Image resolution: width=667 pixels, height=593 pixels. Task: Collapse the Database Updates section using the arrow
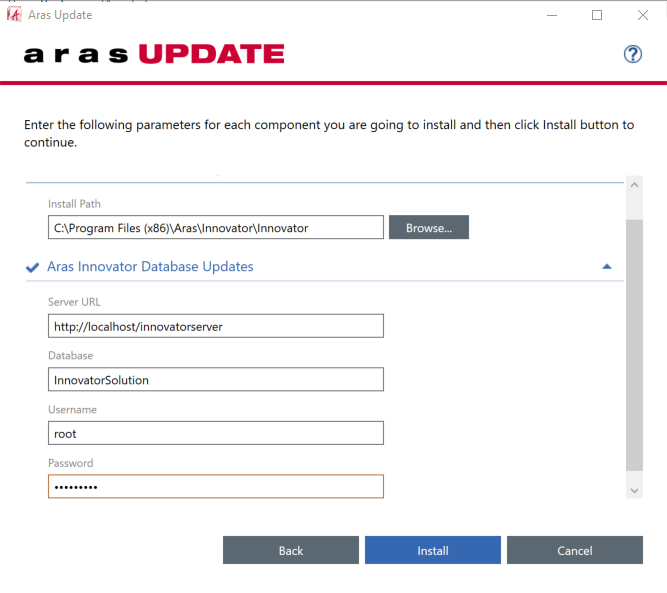(606, 267)
